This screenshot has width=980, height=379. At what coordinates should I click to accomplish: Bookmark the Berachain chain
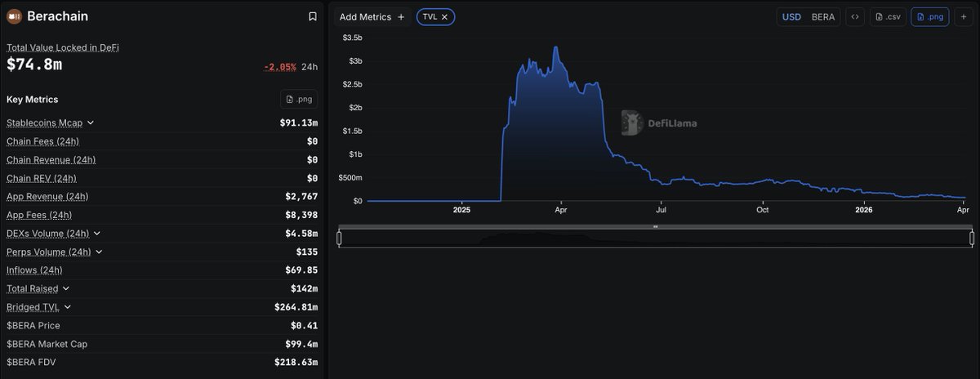(x=312, y=16)
